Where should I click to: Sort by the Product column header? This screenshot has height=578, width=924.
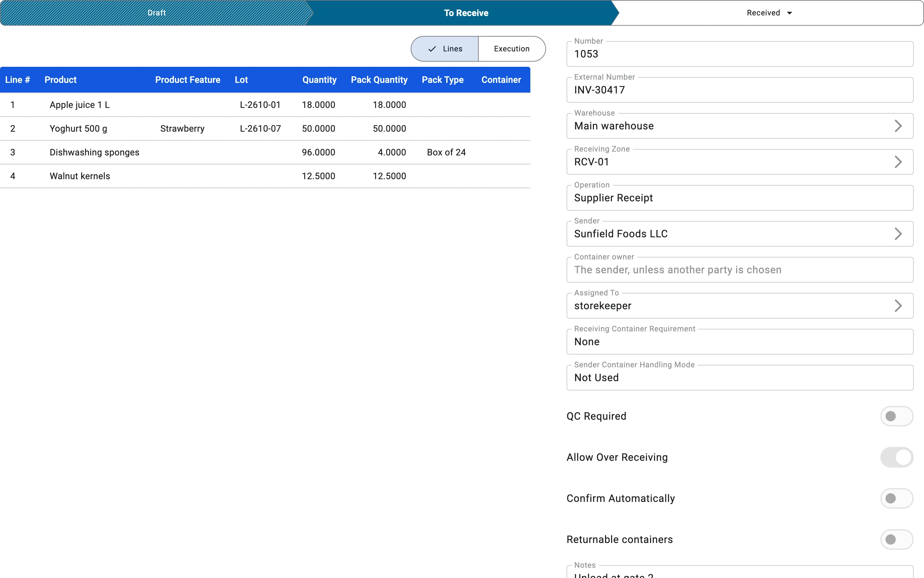pos(60,80)
